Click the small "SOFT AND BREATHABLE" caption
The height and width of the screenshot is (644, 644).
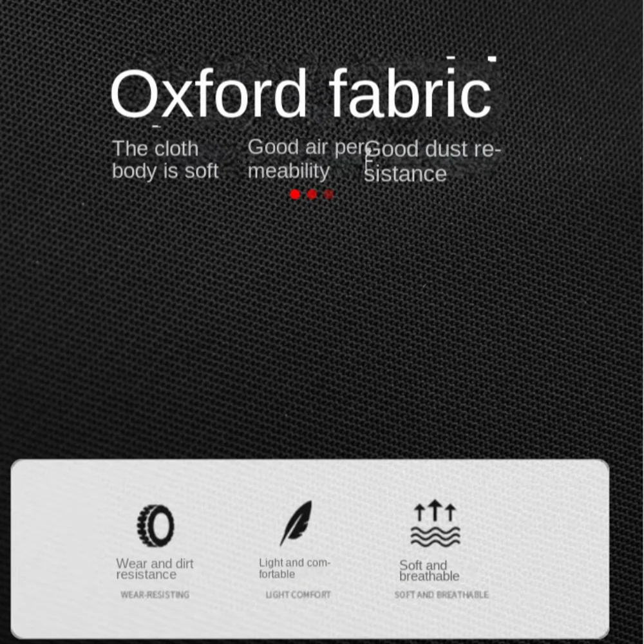(442, 594)
